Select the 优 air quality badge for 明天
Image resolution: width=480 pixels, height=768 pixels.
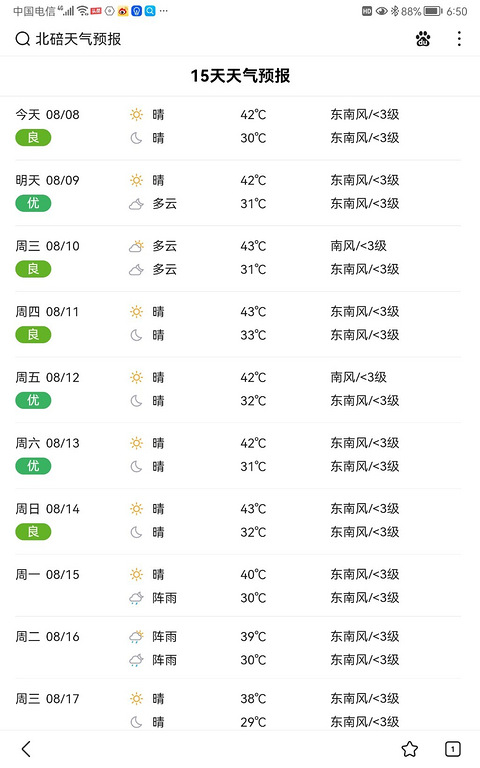[x=33, y=203]
